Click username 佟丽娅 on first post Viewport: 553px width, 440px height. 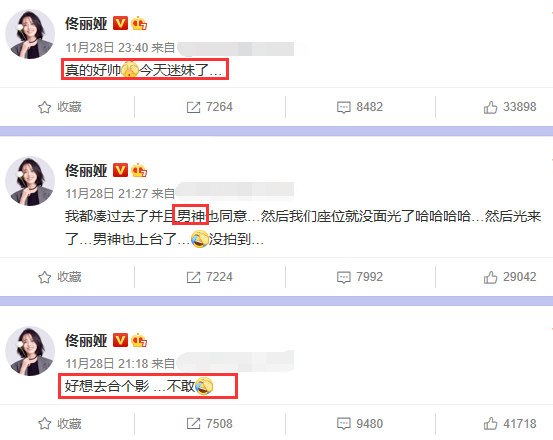[x=86, y=24]
